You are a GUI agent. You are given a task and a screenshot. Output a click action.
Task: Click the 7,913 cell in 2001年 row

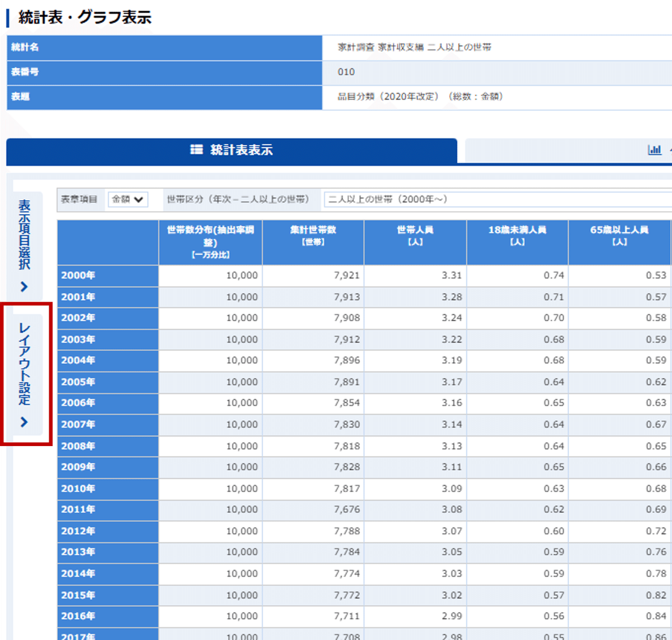(x=313, y=297)
